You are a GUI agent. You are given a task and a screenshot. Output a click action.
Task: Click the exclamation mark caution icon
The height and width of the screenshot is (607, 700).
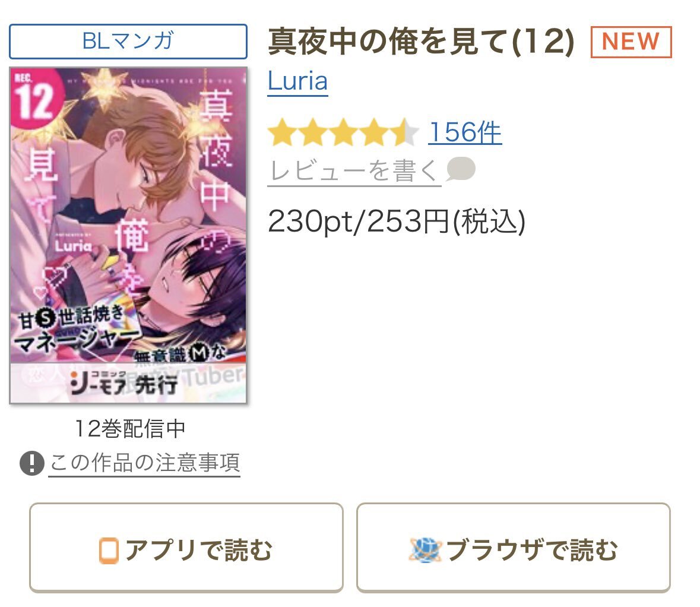pyautogui.click(x=31, y=463)
